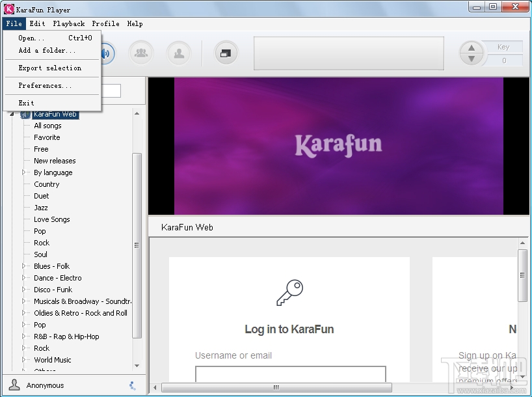Increase the Key with the up arrow
Screen dimensions: 532x397
click(471, 47)
